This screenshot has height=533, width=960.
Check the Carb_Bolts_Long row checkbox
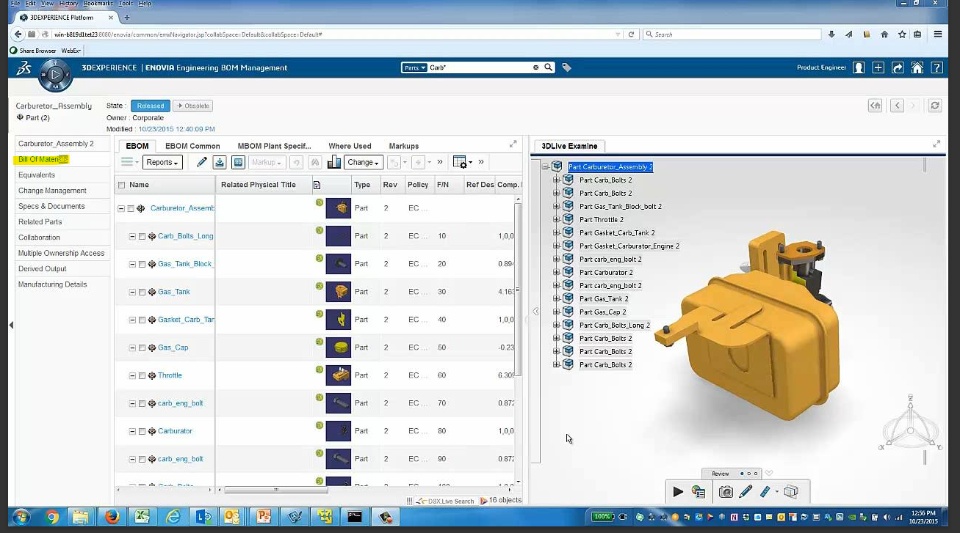coord(142,236)
